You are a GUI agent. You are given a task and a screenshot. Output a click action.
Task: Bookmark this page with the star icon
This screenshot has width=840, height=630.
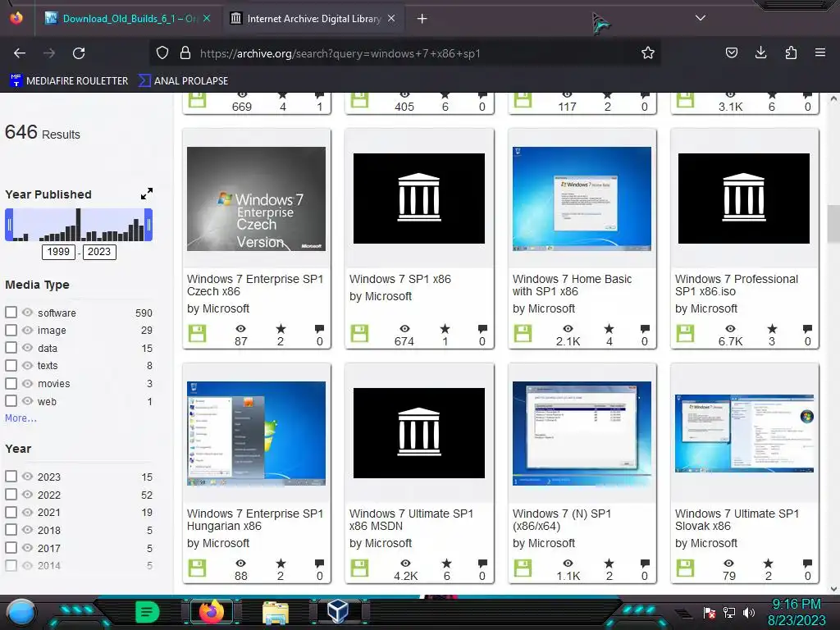pyautogui.click(x=648, y=52)
